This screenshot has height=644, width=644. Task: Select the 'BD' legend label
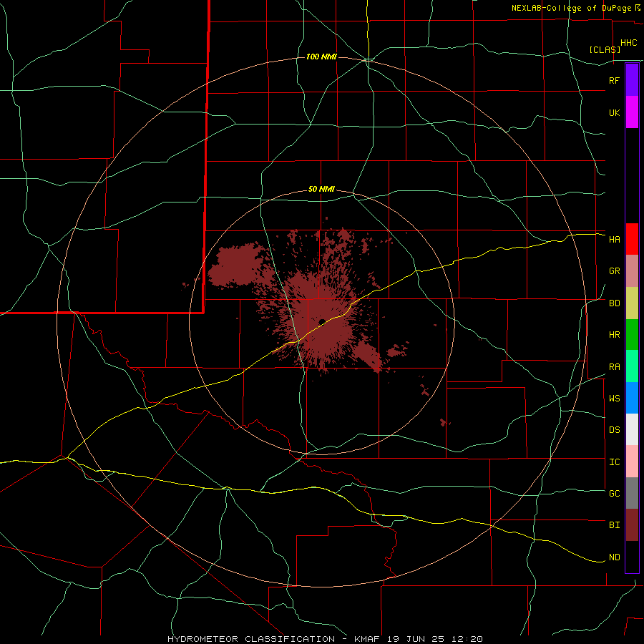click(x=614, y=303)
